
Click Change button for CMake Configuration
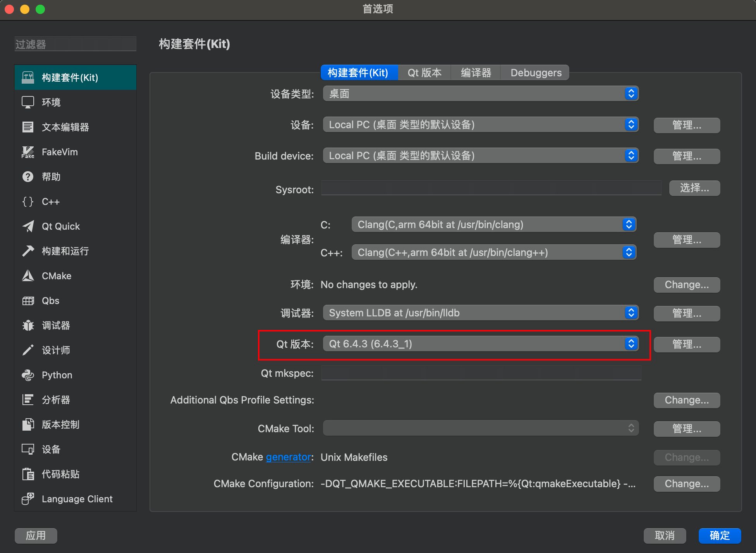(686, 484)
